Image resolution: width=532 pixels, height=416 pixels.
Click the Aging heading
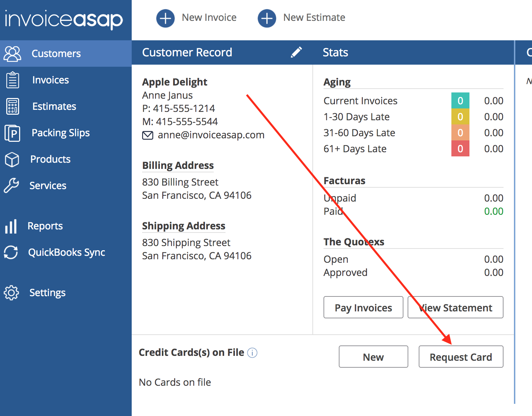pyautogui.click(x=337, y=82)
